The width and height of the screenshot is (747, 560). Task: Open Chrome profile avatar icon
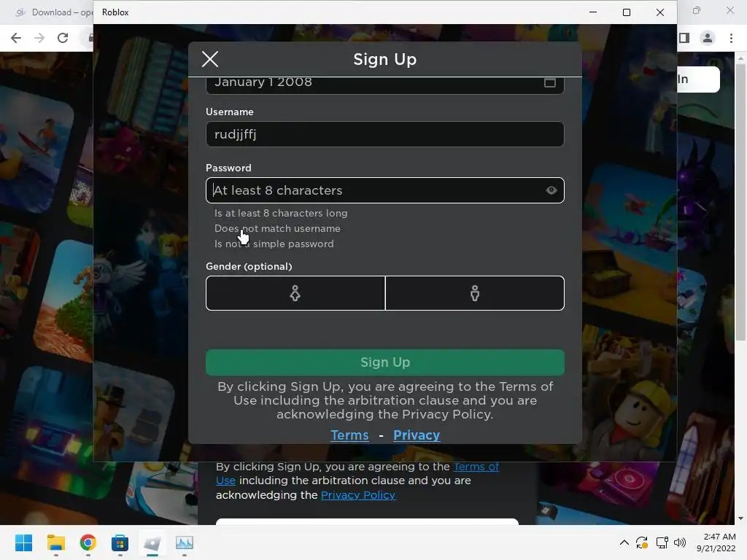(708, 38)
